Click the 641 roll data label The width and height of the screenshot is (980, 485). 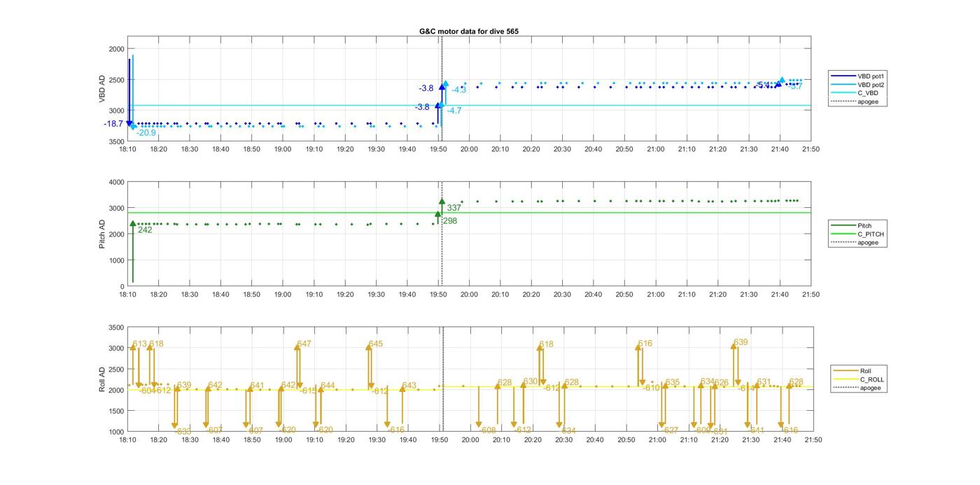tap(257, 386)
